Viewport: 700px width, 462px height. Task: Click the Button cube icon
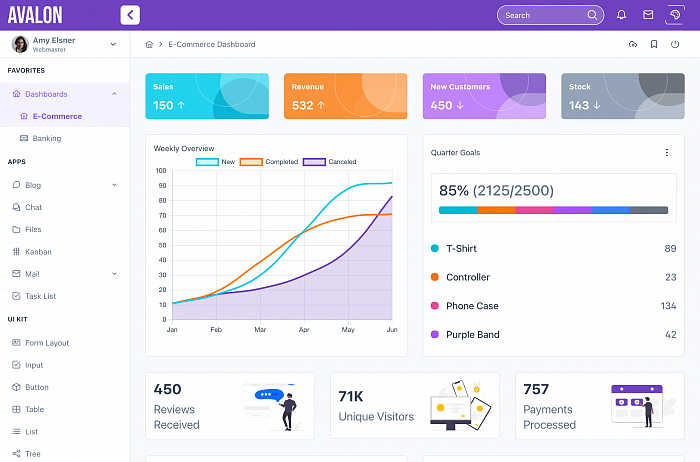tap(16, 387)
